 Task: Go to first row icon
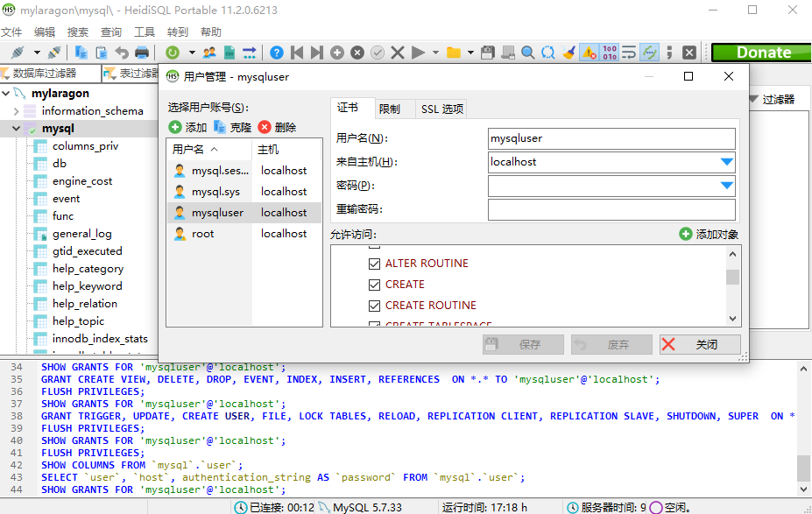(297, 53)
